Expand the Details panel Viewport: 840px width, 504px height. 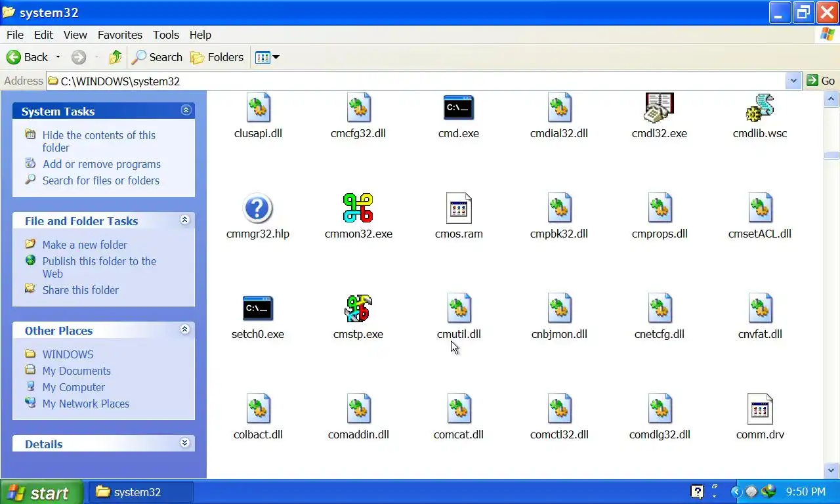tap(185, 443)
